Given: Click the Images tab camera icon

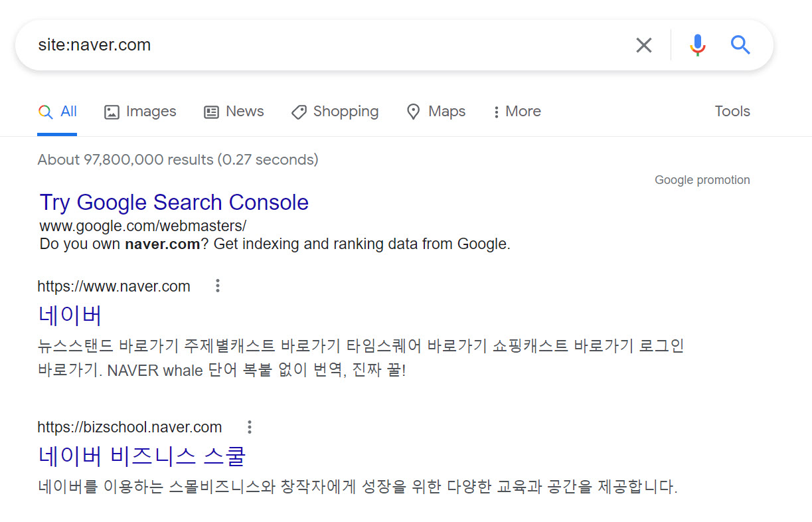Looking at the screenshot, I should point(110,111).
